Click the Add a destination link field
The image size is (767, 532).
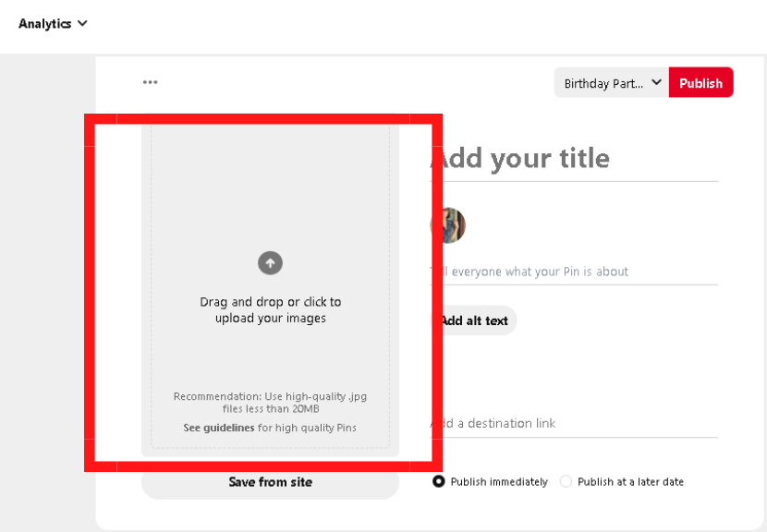pyautogui.click(x=573, y=423)
